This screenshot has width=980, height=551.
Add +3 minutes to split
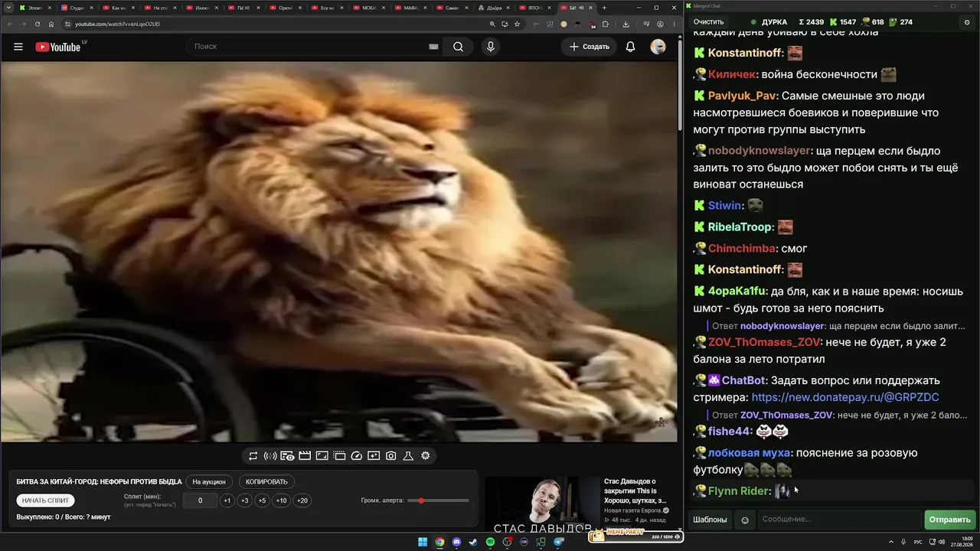click(x=244, y=500)
